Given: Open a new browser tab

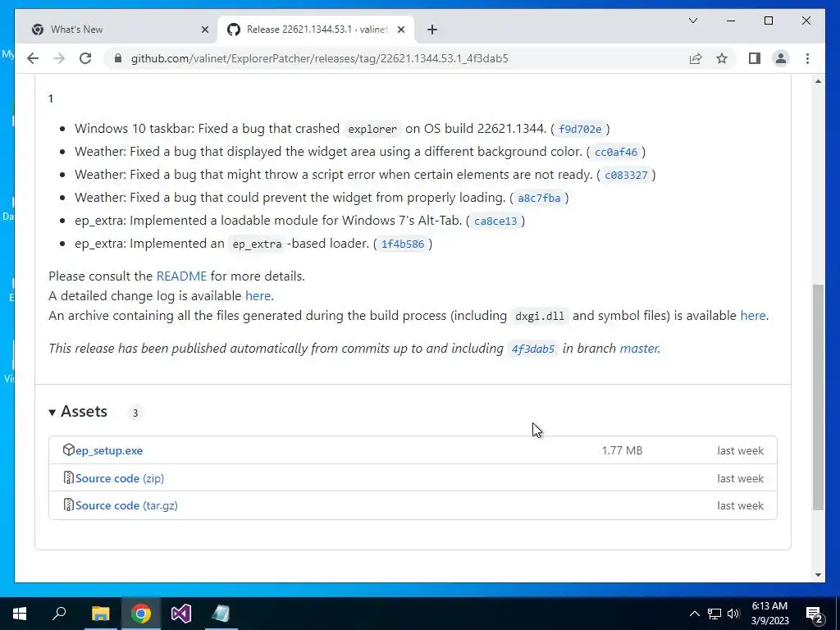Looking at the screenshot, I should 431,30.
